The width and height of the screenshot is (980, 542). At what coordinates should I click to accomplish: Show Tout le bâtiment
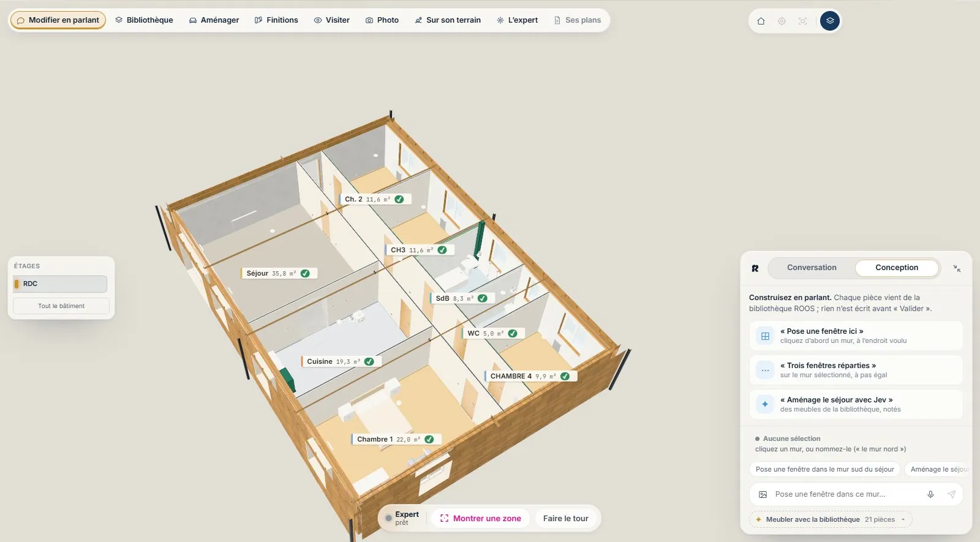61,306
